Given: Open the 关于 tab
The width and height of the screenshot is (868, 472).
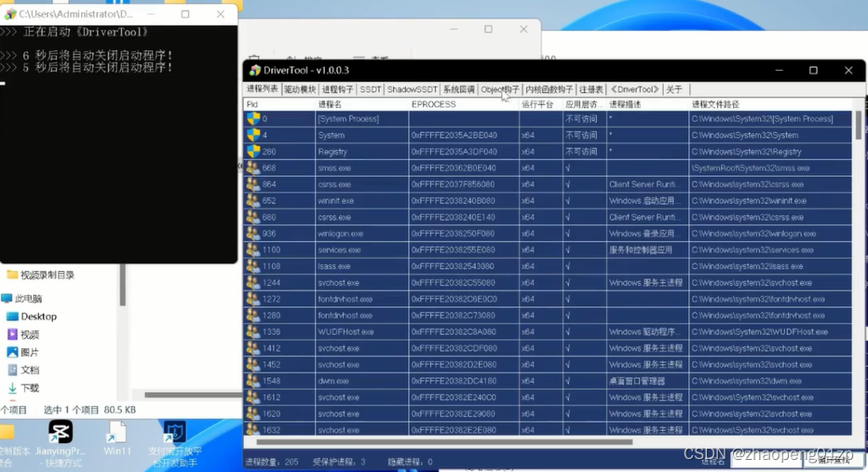Looking at the screenshot, I should pos(674,89).
